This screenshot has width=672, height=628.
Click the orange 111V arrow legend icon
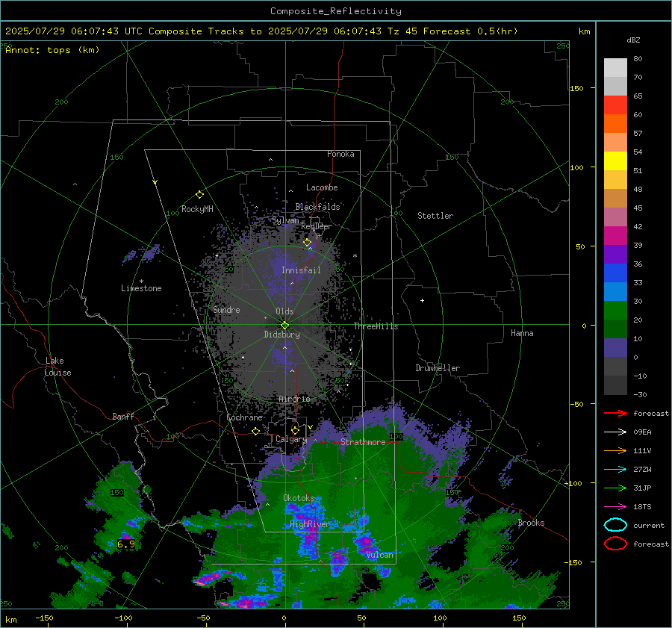click(x=615, y=450)
